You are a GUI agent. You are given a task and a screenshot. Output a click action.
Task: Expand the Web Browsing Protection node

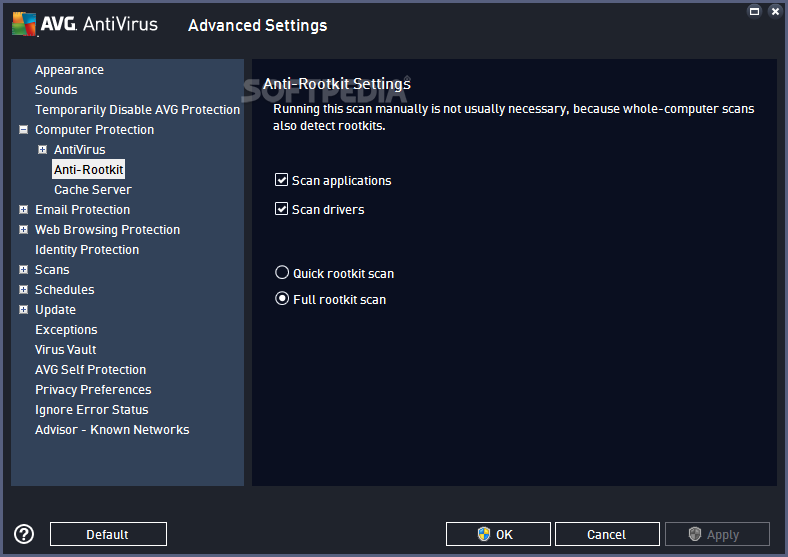[23, 230]
